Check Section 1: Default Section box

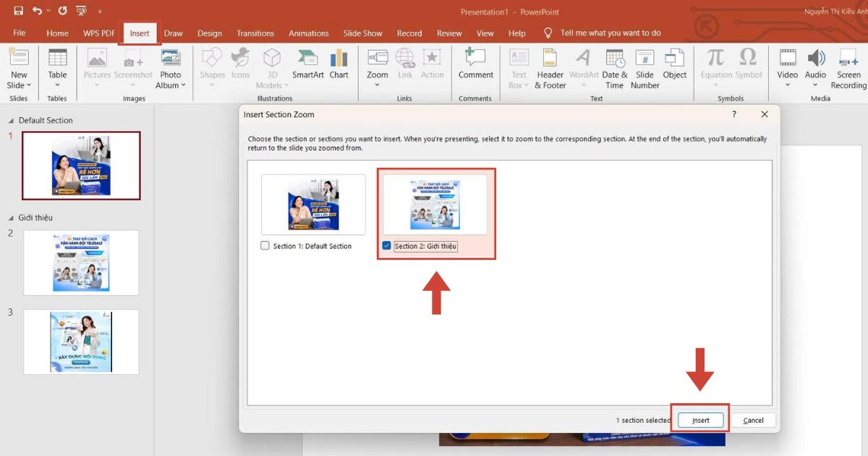[265, 246]
